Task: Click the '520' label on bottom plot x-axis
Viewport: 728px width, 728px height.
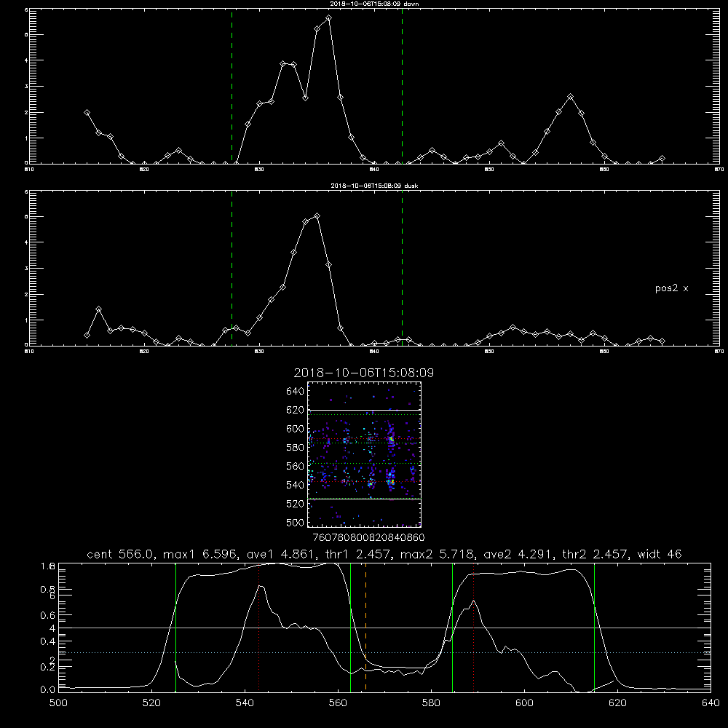Action: (151, 703)
